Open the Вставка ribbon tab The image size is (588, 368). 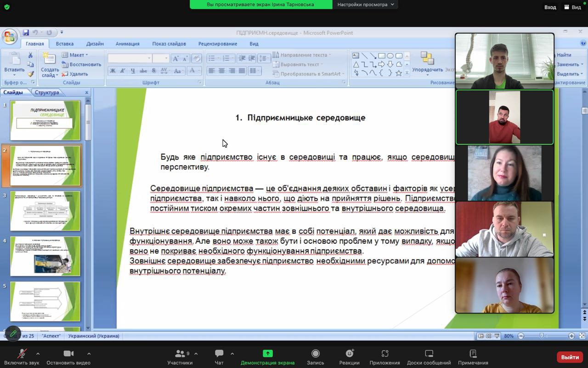(65, 44)
